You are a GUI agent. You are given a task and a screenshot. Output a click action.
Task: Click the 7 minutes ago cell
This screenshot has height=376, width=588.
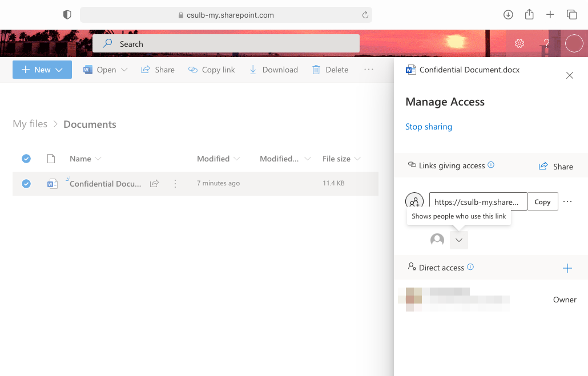[x=218, y=183]
